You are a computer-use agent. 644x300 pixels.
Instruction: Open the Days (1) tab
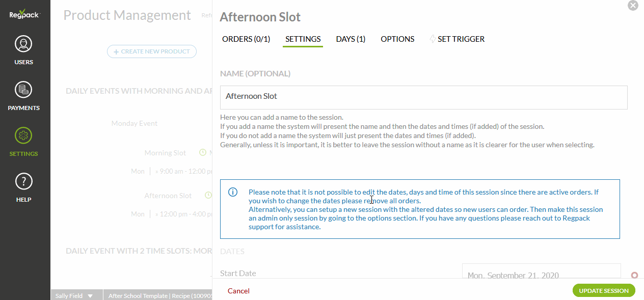click(351, 39)
